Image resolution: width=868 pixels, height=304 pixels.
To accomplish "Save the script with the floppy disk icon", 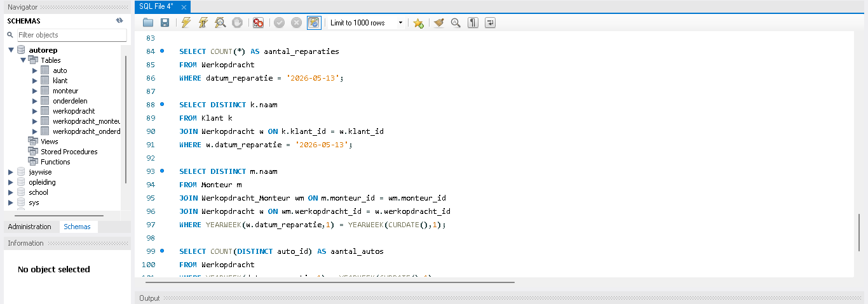I will [x=165, y=23].
